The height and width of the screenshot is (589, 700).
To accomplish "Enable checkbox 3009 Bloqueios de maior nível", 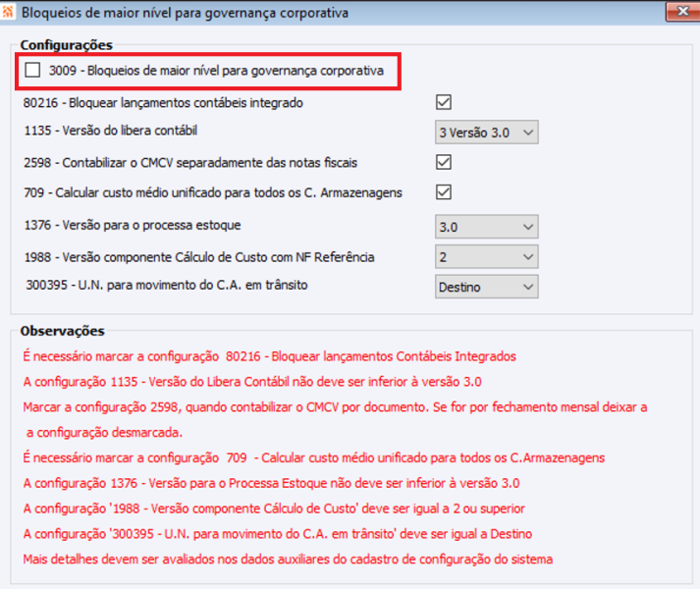I will coord(32,70).
